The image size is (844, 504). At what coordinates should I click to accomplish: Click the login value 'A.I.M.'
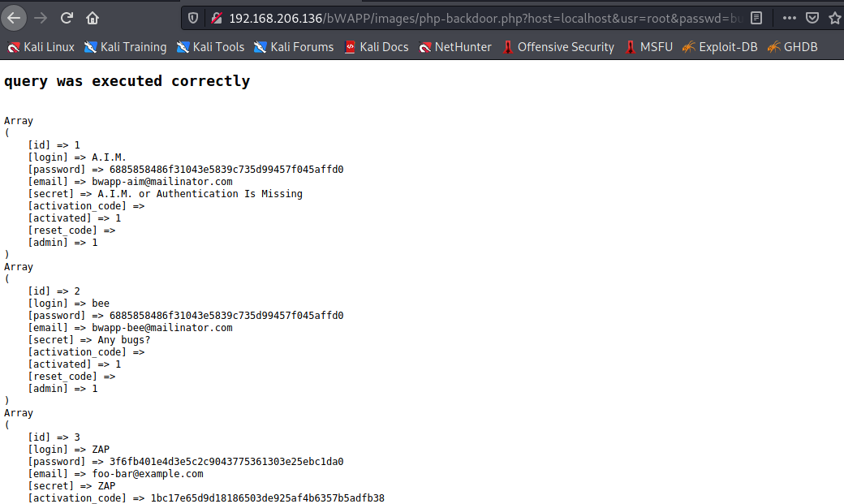tap(109, 157)
